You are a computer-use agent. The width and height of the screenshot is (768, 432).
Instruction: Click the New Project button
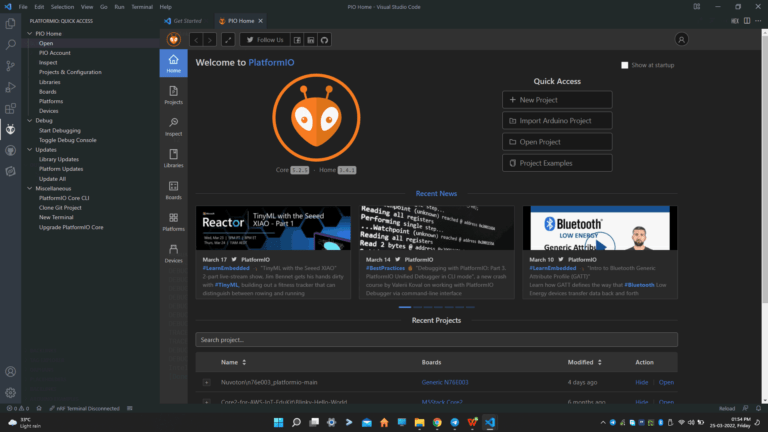click(557, 100)
